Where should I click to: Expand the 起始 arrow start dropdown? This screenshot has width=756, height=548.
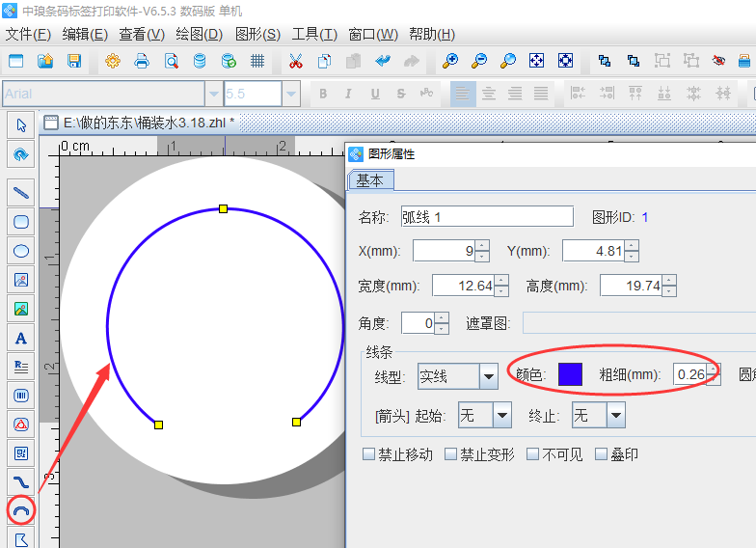coord(501,416)
